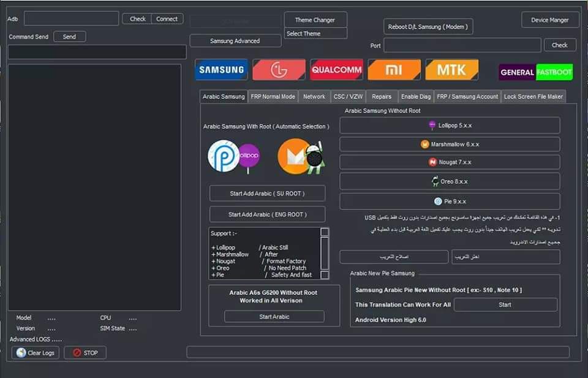Open the Enable Diag tab
The image size is (588, 378).
415,96
